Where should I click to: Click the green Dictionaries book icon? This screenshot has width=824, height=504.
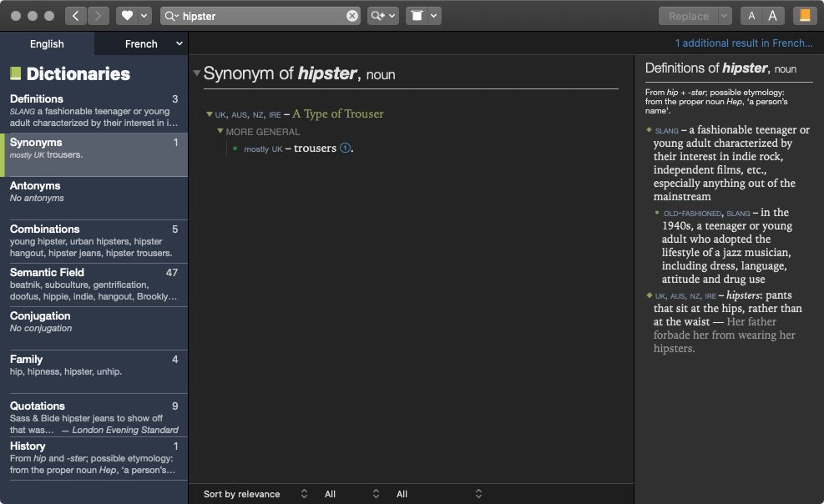[16, 73]
